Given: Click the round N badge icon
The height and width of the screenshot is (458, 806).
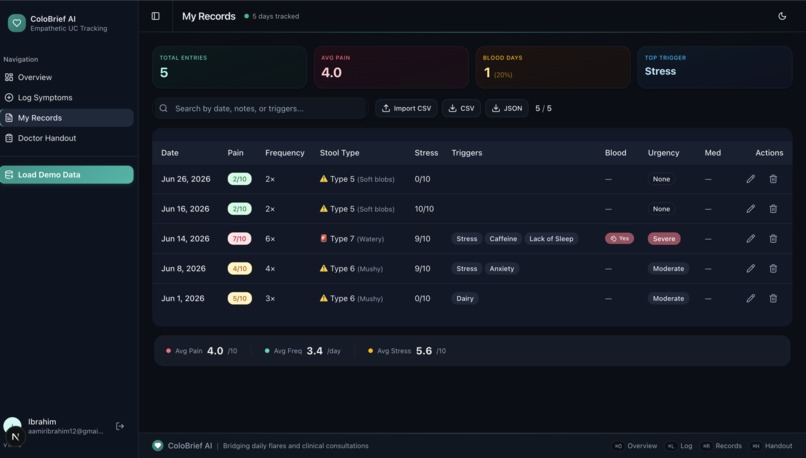Looking at the screenshot, I should [15, 436].
